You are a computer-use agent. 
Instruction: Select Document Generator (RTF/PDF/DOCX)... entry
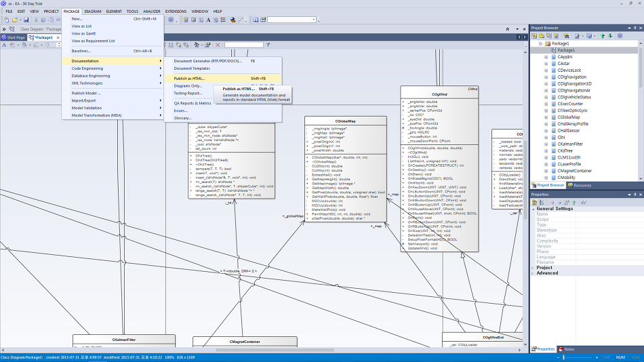pyautogui.click(x=223, y=61)
